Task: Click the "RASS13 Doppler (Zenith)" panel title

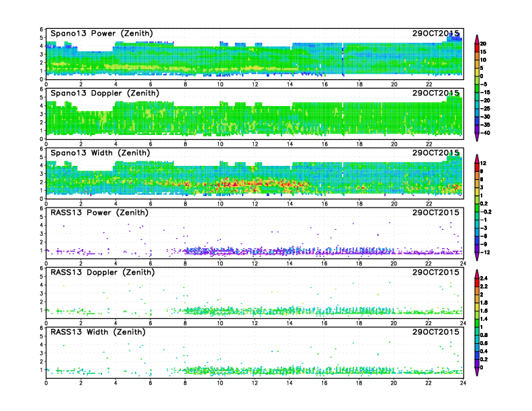Action: [x=103, y=272]
